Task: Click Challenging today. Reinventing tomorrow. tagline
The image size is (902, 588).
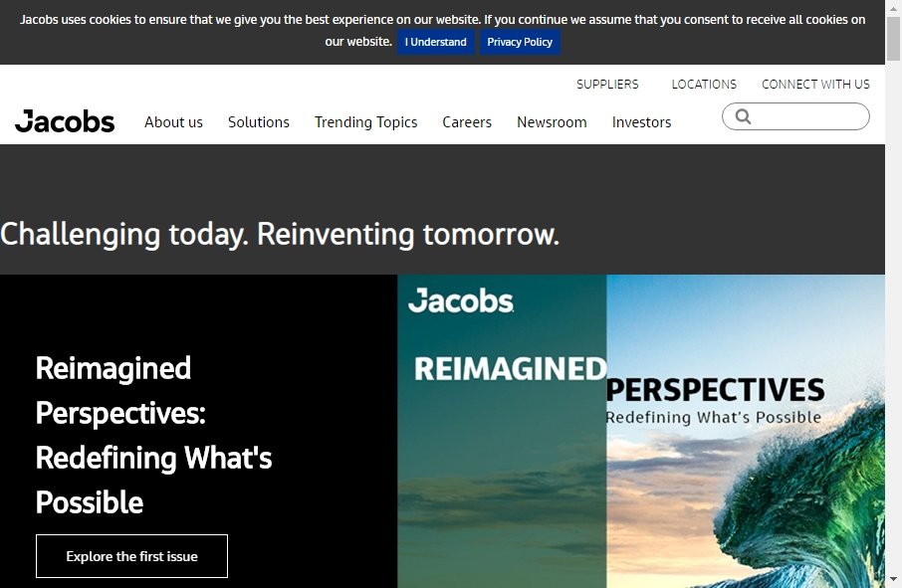Action: 280,235
